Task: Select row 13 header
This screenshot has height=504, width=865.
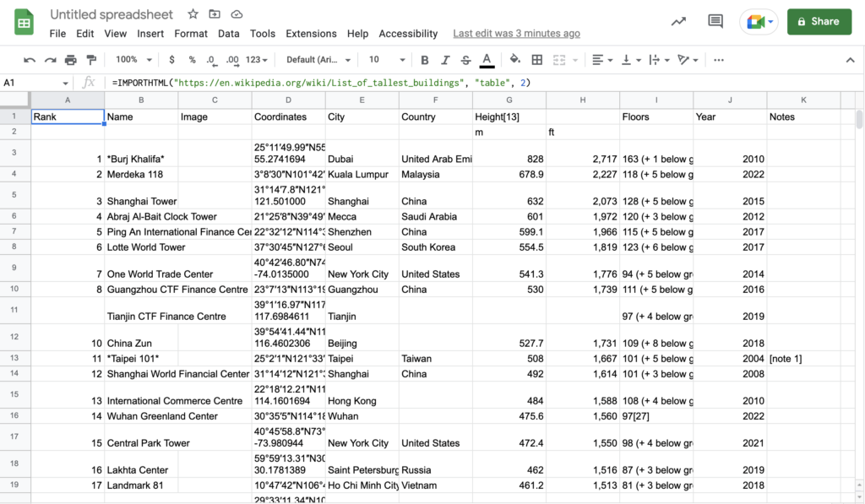Action: (14, 359)
